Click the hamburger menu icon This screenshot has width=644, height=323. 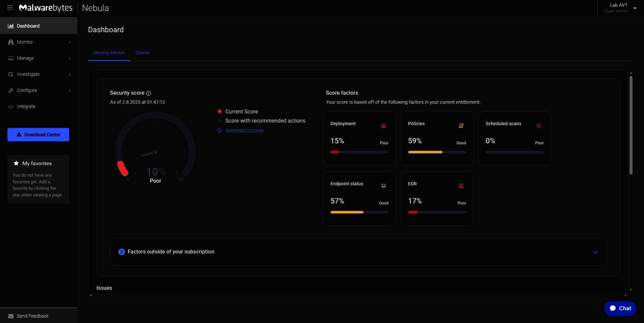(10, 8)
